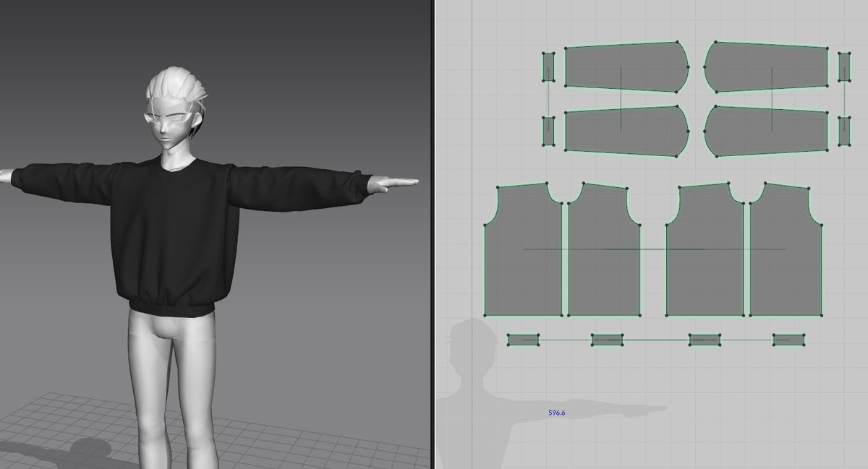Click the avatar's legs in the 3D view

(174, 390)
